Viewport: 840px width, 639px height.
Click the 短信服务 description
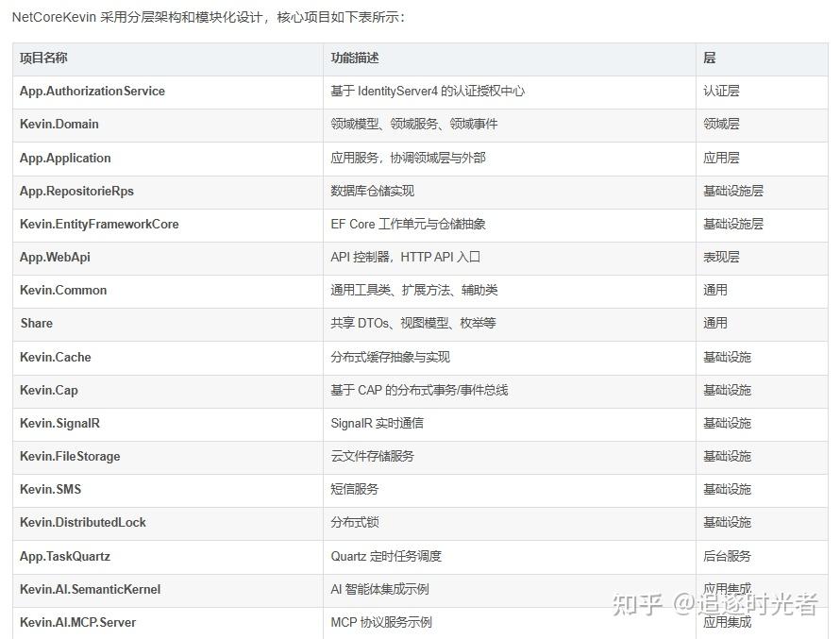pos(355,489)
